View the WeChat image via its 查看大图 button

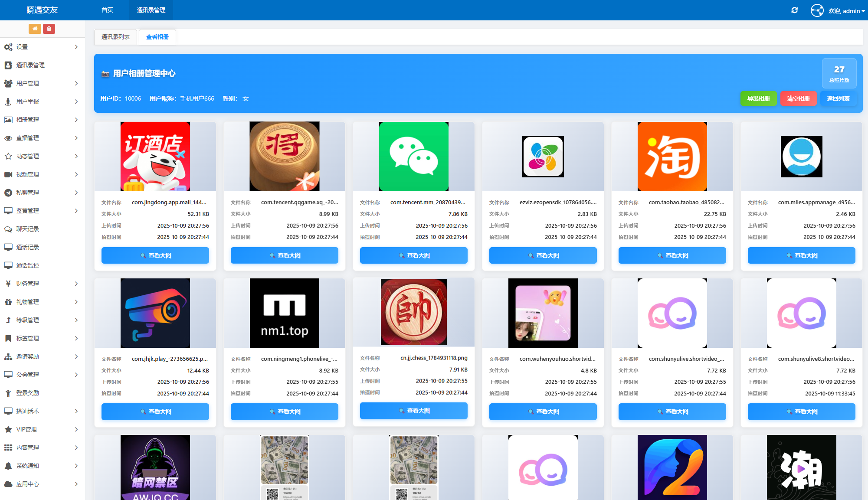[x=413, y=255]
